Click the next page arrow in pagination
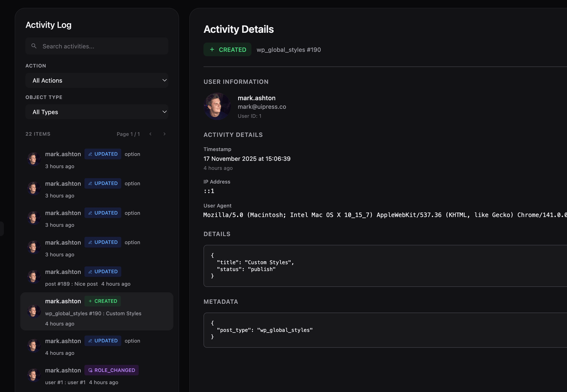Viewport: 567px width, 392px height. (x=164, y=134)
